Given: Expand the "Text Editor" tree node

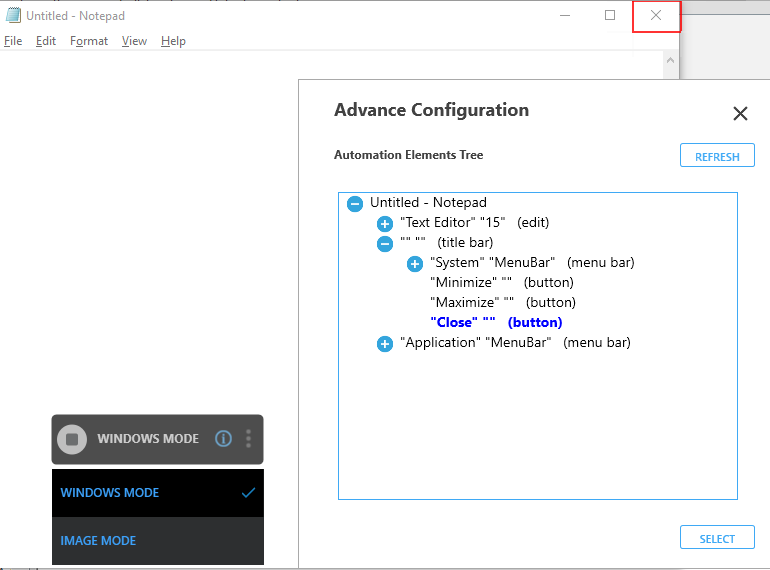Looking at the screenshot, I should click(x=384, y=224).
